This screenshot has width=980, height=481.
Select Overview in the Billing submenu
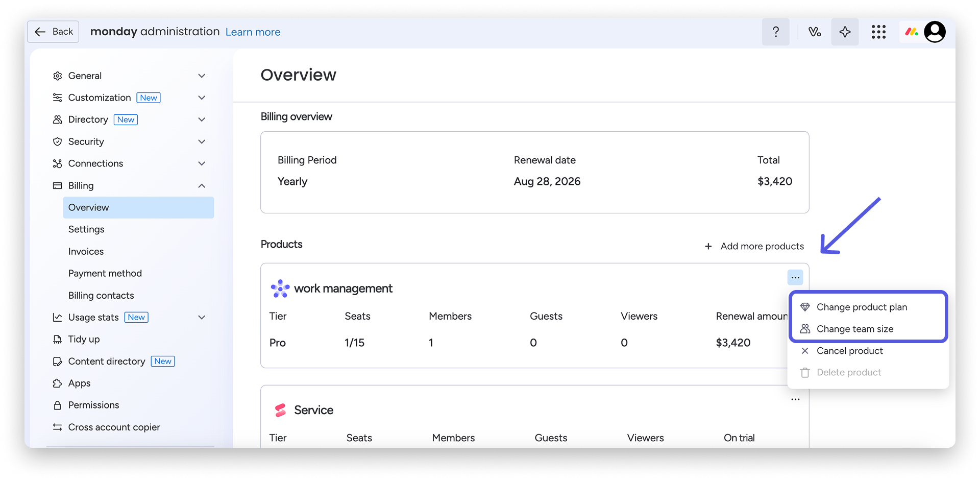click(138, 207)
